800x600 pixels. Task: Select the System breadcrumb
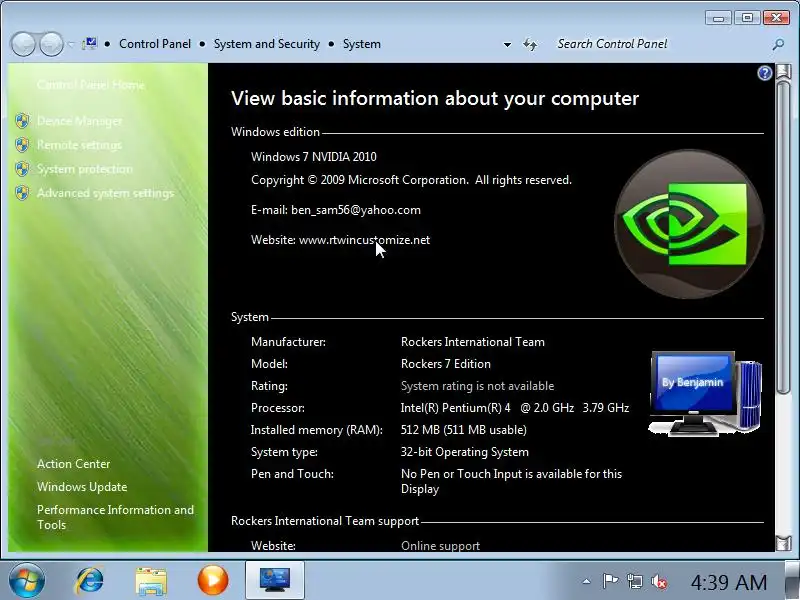pyautogui.click(x=362, y=44)
